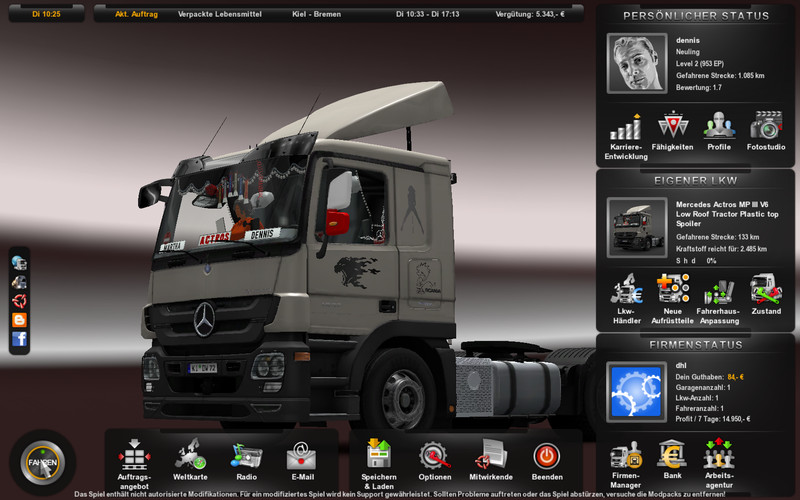Click the Beenden quit icon

[547, 461]
